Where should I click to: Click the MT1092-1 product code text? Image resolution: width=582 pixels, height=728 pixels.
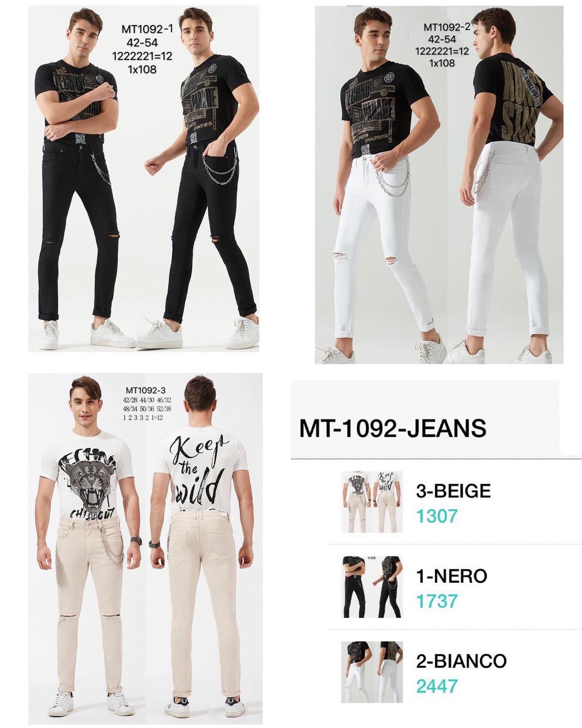click(x=147, y=30)
